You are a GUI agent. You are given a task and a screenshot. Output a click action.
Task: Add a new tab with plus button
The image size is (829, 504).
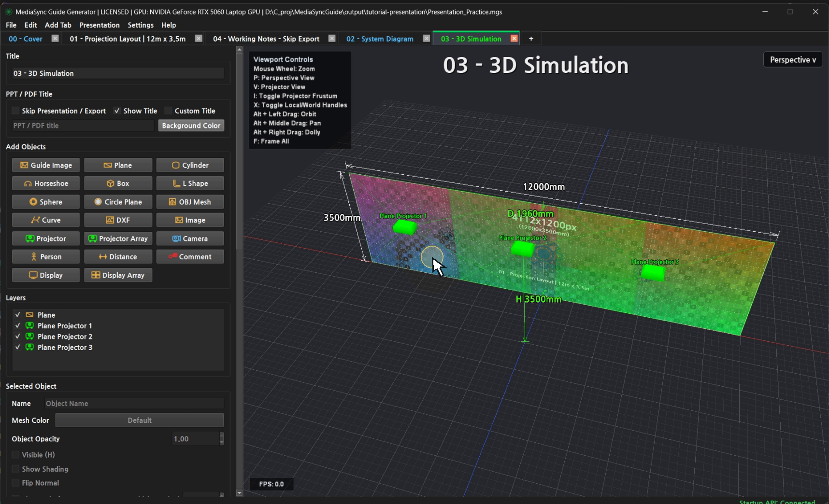(x=531, y=39)
